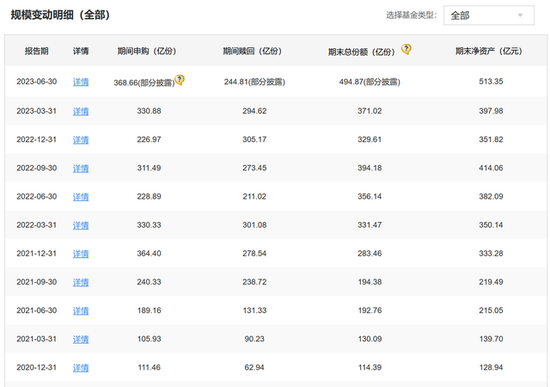This screenshot has height=387, width=550.
Task: Click net assets value 513.35
Action: pyautogui.click(x=491, y=81)
